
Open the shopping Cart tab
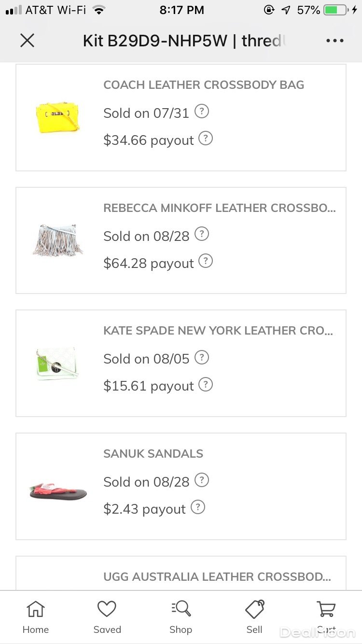click(x=326, y=617)
